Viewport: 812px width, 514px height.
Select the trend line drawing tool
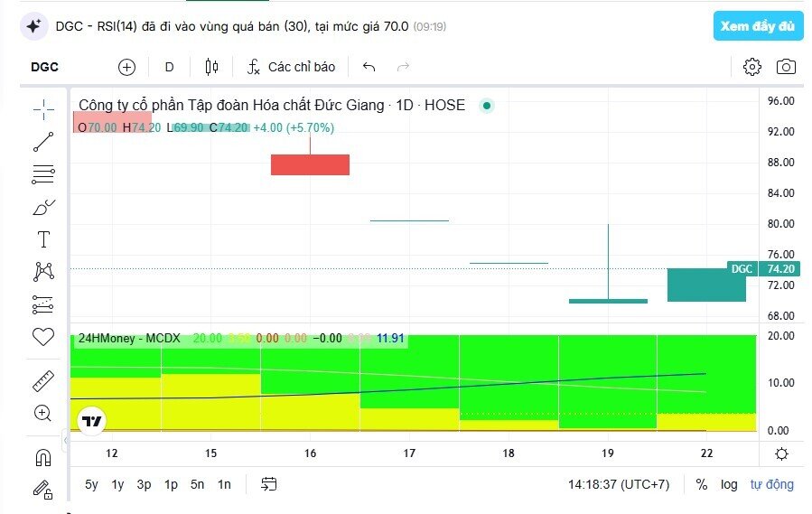click(43, 142)
